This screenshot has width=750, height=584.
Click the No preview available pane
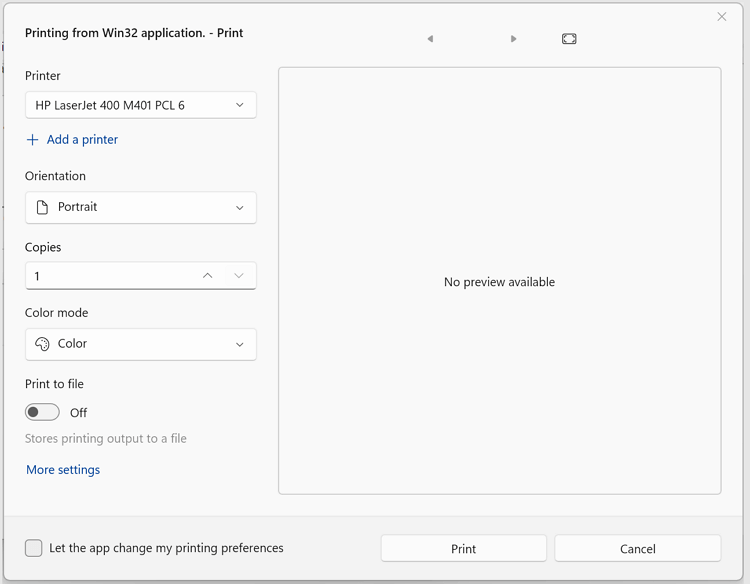499,282
